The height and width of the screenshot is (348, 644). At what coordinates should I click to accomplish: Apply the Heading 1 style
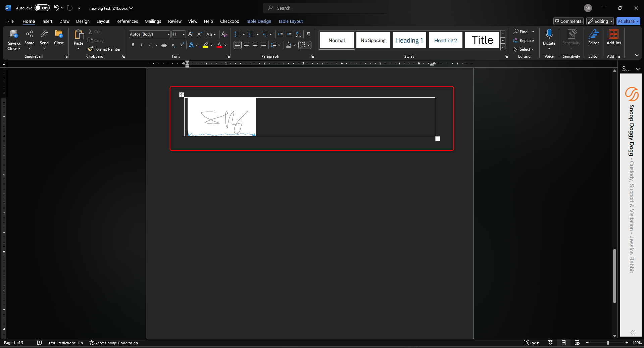409,40
